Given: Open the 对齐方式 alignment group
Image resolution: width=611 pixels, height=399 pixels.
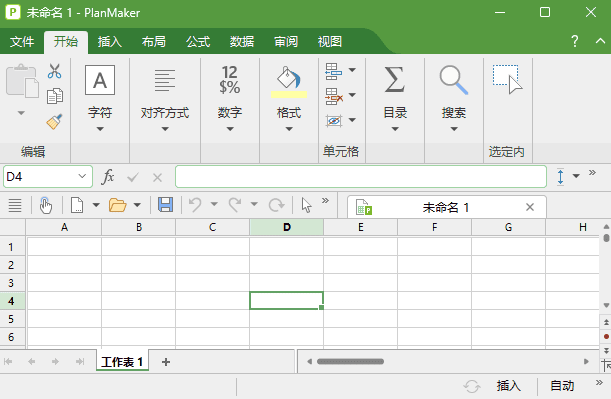Looking at the screenshot, I should click(165, 98).
